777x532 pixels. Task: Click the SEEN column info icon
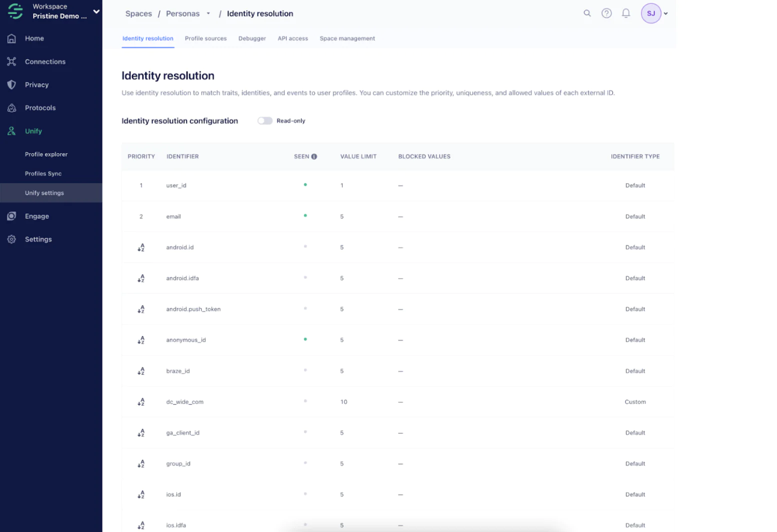[314, 156]
